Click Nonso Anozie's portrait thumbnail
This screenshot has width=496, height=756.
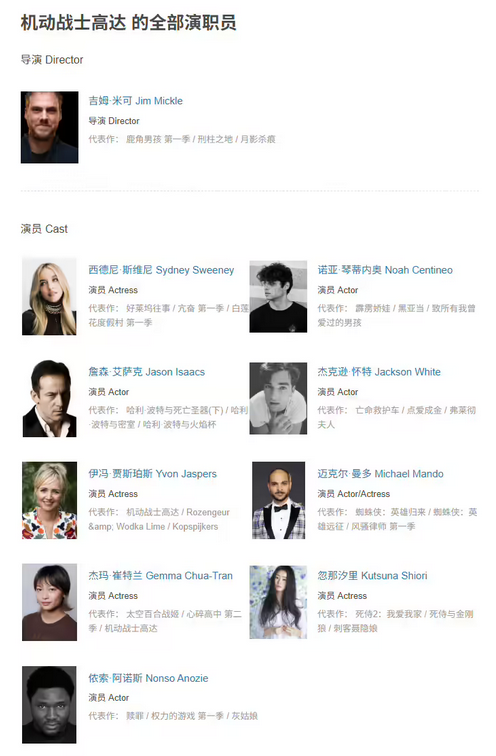point(49,705)
